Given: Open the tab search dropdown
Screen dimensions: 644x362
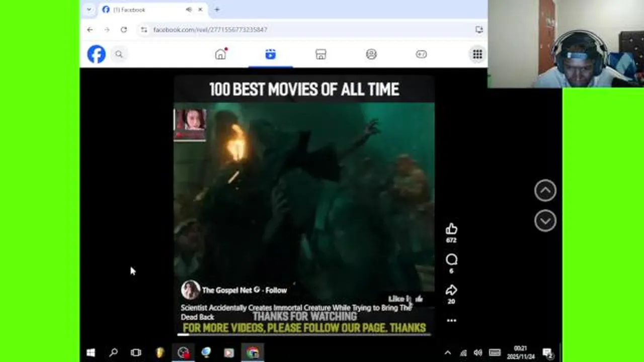Looking at the screenshot, I should point(89,9).
